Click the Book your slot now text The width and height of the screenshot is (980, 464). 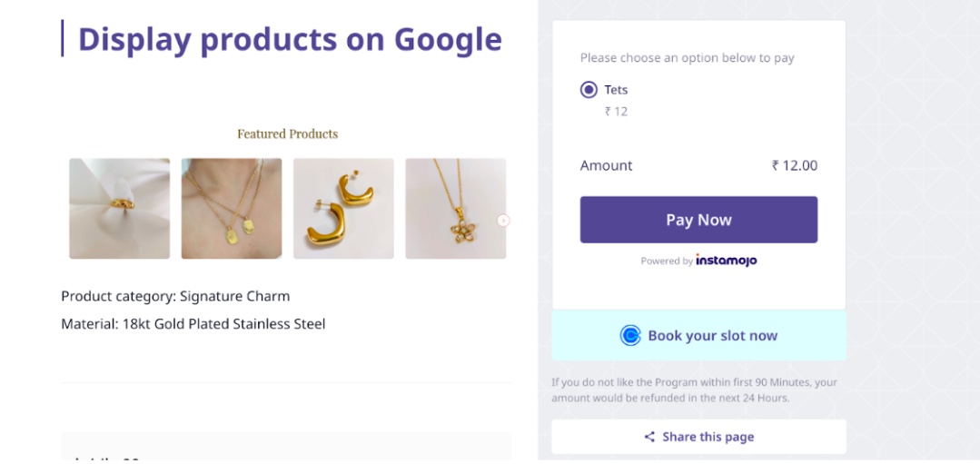click(x=712, y=336)
